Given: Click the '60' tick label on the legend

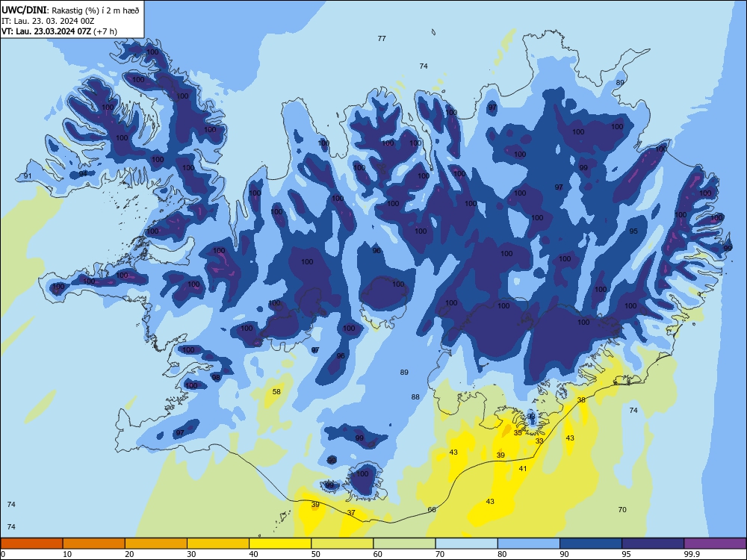Looking at the screenshot, I should [x=378, y=554].
